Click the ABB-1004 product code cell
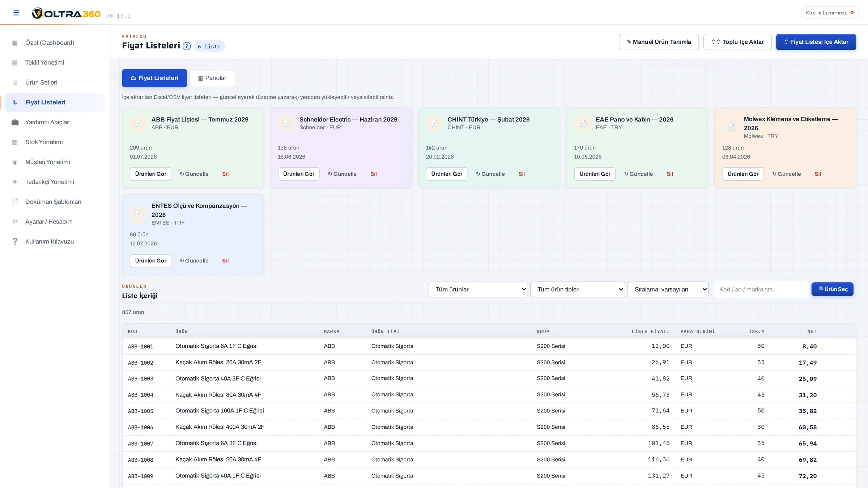 pos(141,395)
